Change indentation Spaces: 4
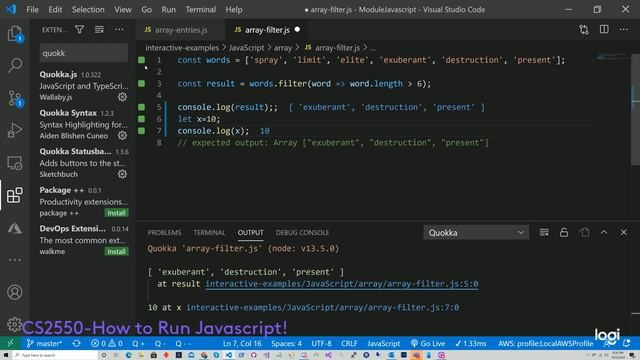The width and height of the screenshot is (640, 360). click(x=287, y=344)
